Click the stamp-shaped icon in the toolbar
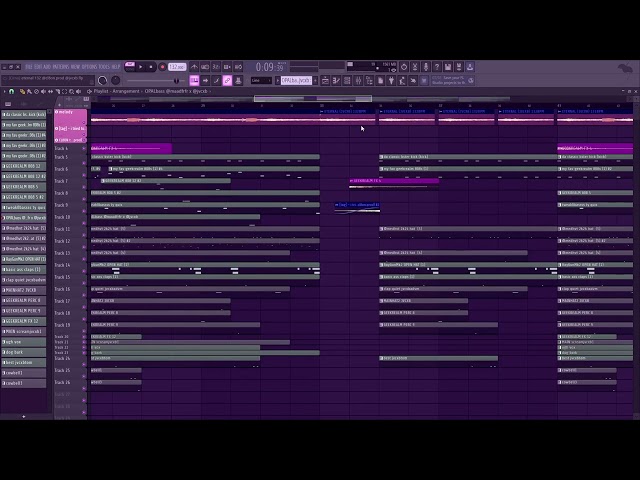 click(x=238, y=80)
